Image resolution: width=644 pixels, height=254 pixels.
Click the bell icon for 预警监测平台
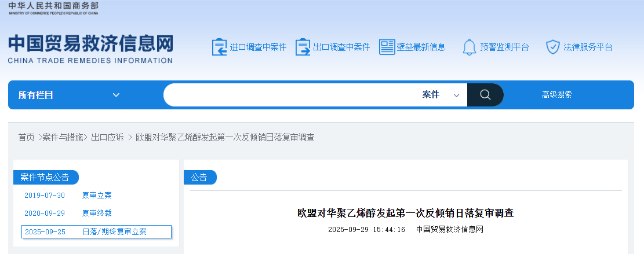469,47
